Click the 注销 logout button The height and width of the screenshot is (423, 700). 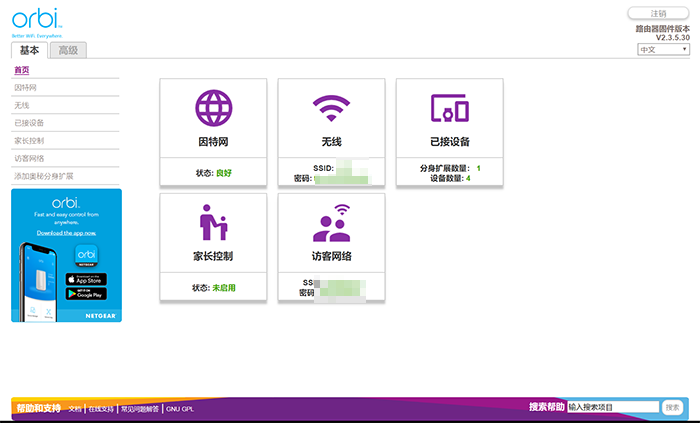tap(658, 13)
